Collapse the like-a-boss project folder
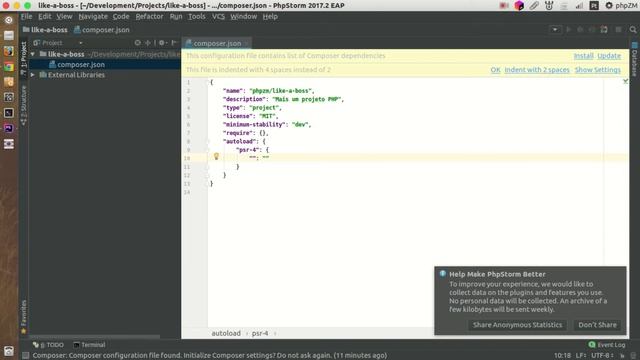Screen dimensions: 640x360 tap(33, 54)
